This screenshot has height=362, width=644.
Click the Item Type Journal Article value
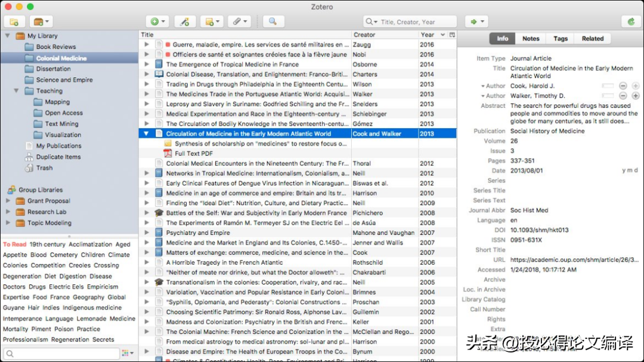531,58
